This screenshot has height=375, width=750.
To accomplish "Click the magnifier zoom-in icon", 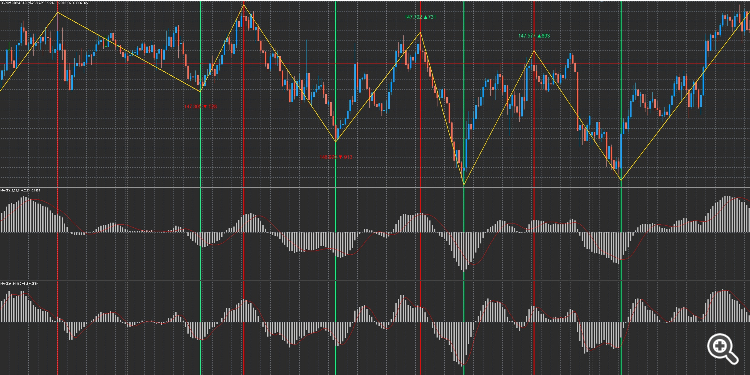I will point(723,349).
